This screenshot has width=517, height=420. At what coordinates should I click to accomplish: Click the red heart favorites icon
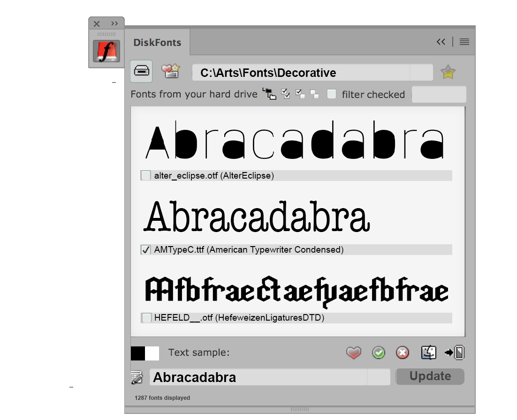pos(354,352)
